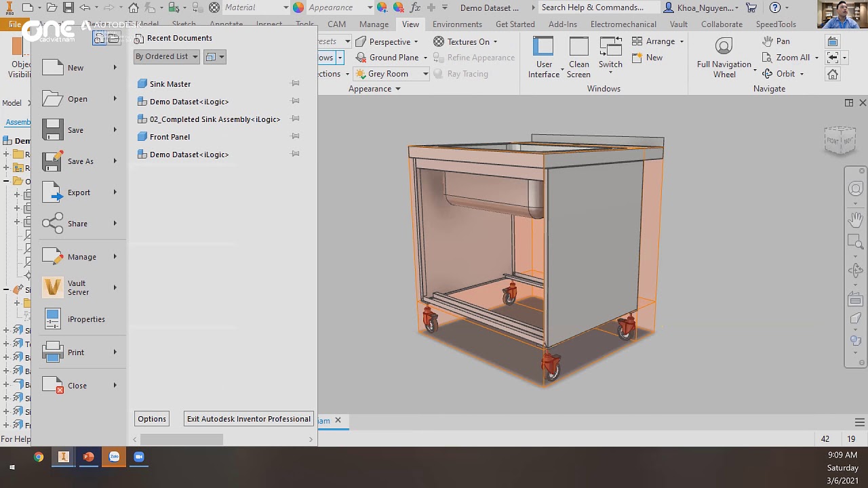The image size is (868, 488).
Task: Open the recent documents view style dropdown
Action: [214, 57]
